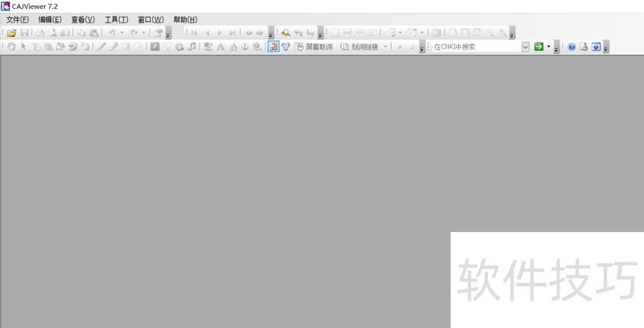The image size is (644, 328).
Task: Select the Hand pan tool
Action: 11,47
